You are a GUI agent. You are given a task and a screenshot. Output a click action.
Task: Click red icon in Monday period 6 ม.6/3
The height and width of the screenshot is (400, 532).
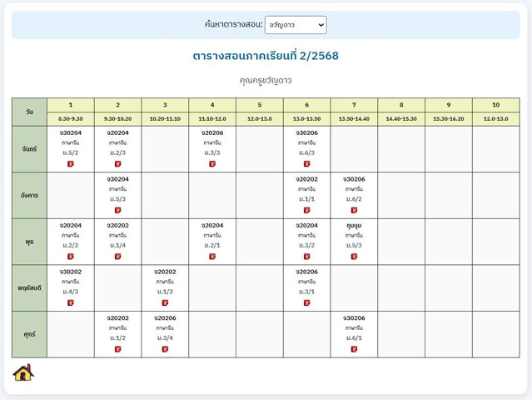coord(306,164)
